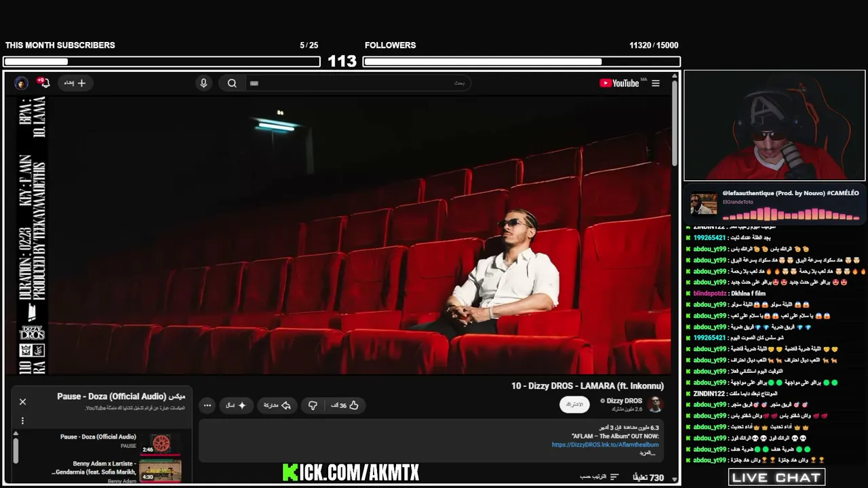Click the streamer webcam feed
This screenshot has width=868, height=488.
click(774, 125)
